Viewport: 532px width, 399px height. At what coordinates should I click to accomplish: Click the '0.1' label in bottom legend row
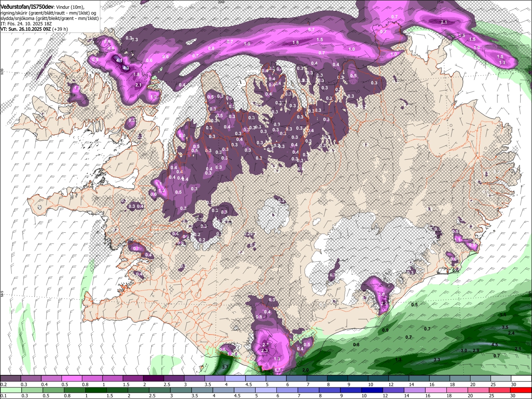[3, 396]
